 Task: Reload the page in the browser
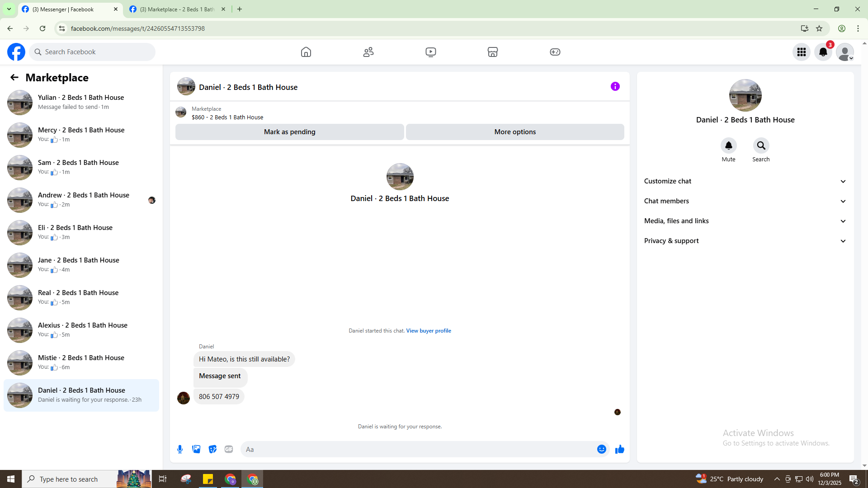[42, 28]
